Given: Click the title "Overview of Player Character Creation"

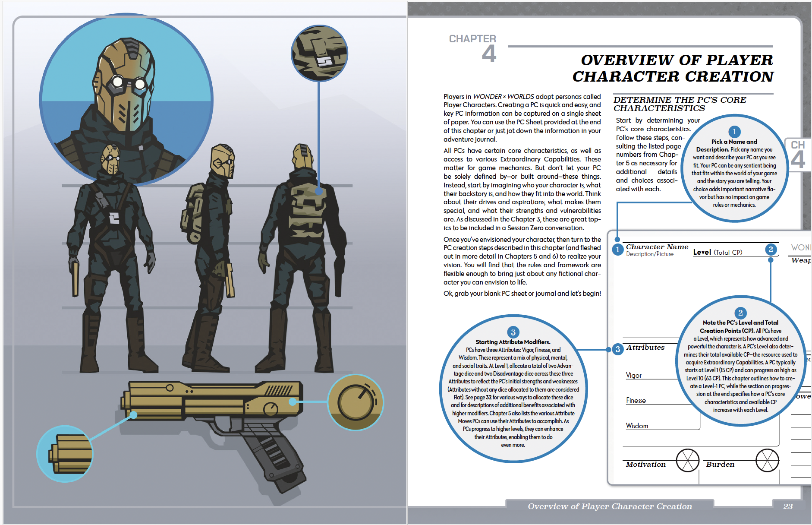Looking at the screenshot, I should [x=673, y=68].
